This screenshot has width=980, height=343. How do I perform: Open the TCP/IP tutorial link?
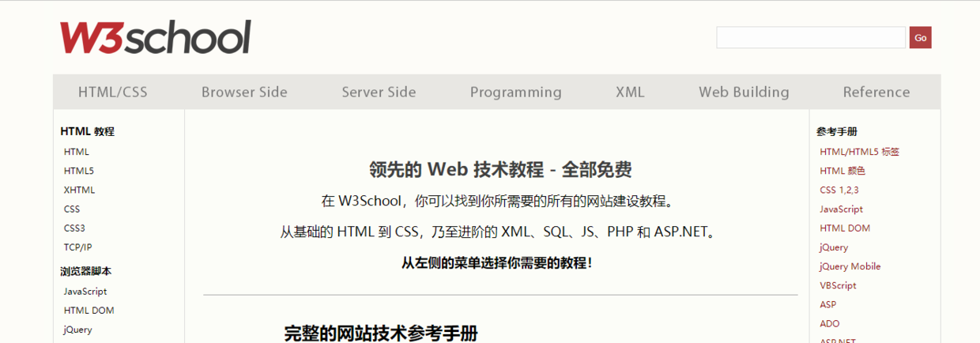pos(78,247)
